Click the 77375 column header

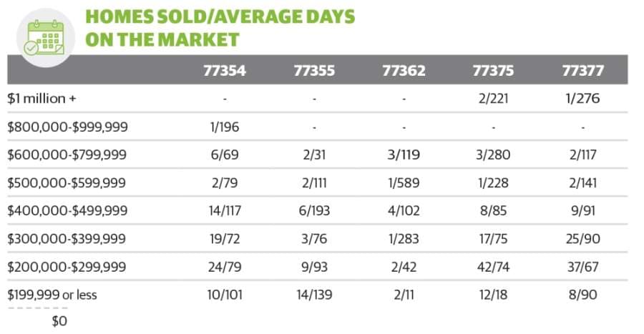[x=493, y=71]
